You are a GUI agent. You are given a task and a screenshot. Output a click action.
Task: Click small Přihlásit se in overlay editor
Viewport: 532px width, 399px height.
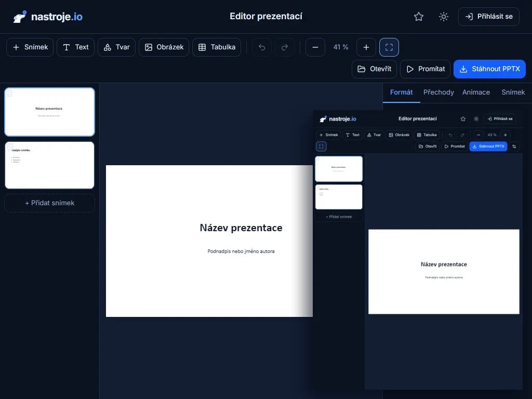500,119
